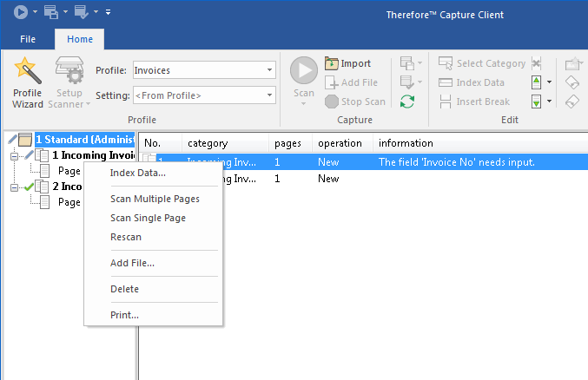The width and height of the screenshot is (588, 380).
Task: Select Page under 2 Inco node
Action: click(x=69, y=202)
